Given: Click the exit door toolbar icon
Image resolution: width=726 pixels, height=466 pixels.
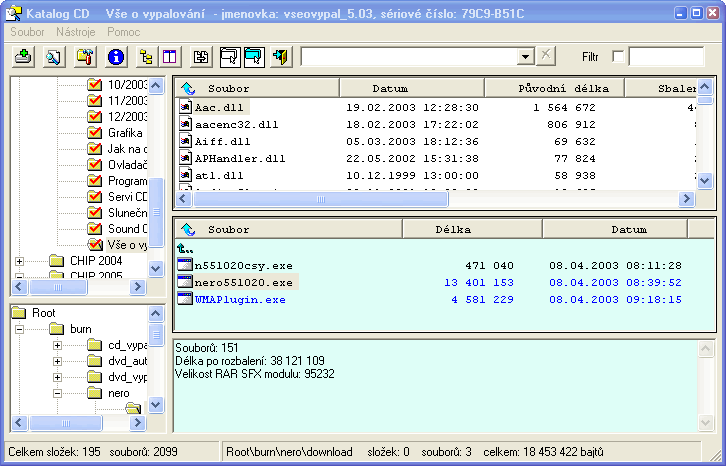Looking at the screenshot, I should tap(282, 57).
